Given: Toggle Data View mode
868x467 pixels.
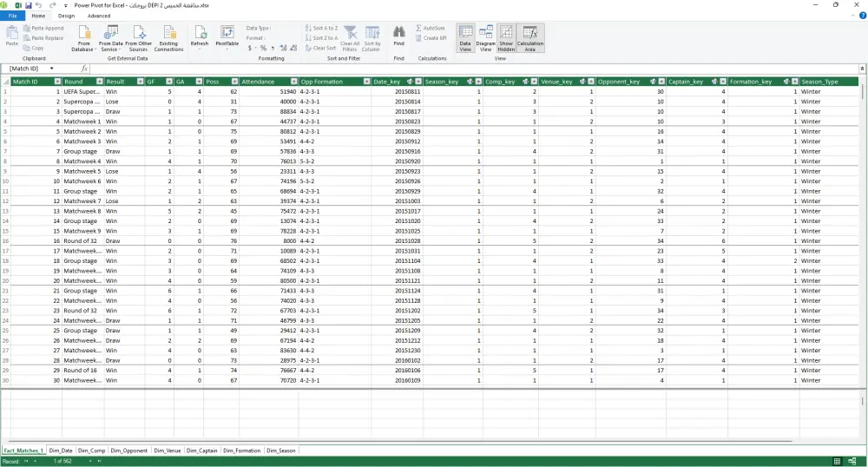Looking at the screenshot, I should point(465,38).
